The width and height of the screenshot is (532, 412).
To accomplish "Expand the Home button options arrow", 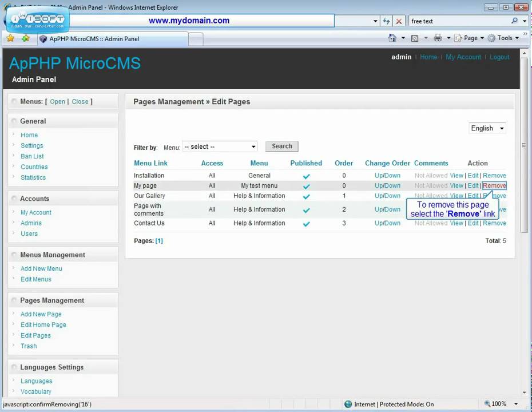I will pyautogui.click(x=403, y=38).
